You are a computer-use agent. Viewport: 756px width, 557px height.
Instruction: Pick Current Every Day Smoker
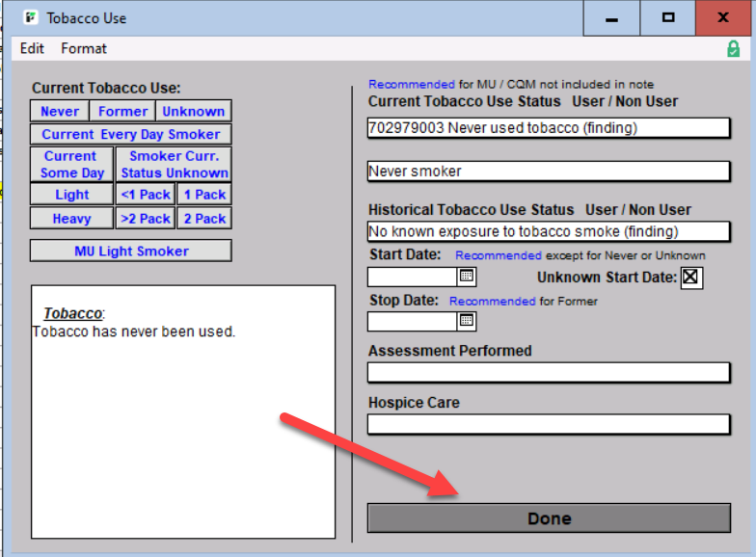(130, 135)
